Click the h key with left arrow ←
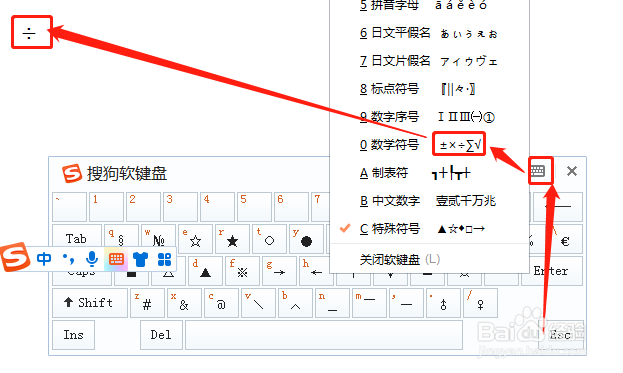 click(315, 271)
